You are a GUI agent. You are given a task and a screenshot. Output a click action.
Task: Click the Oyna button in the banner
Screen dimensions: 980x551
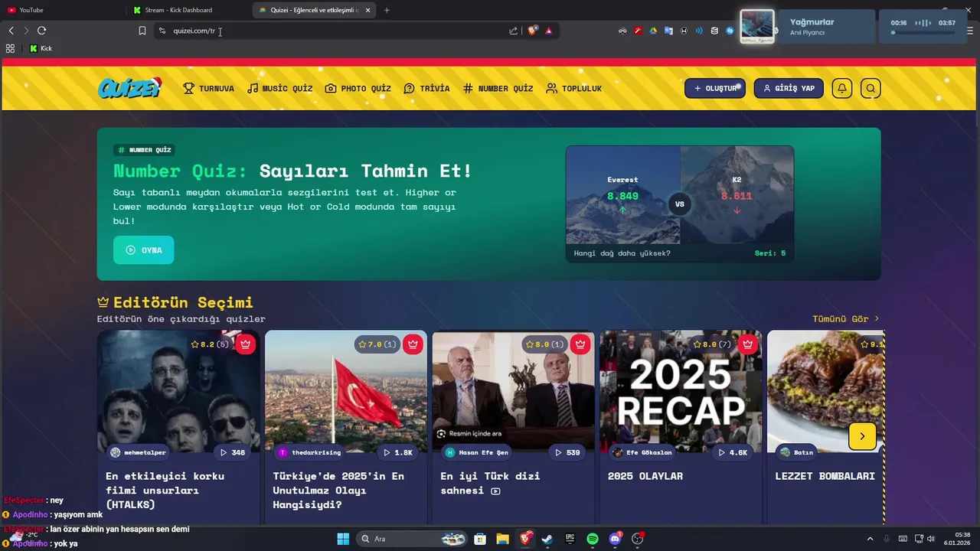click(x=144, y=250)
